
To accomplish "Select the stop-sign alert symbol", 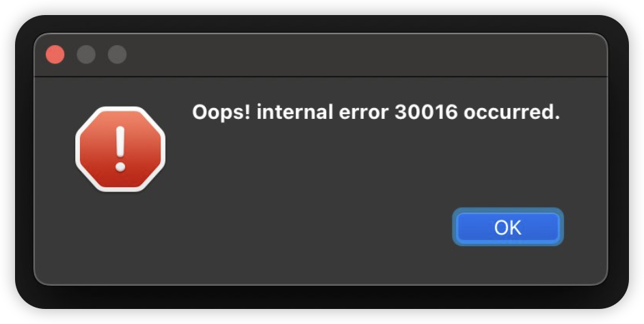I will pos(120,149).
